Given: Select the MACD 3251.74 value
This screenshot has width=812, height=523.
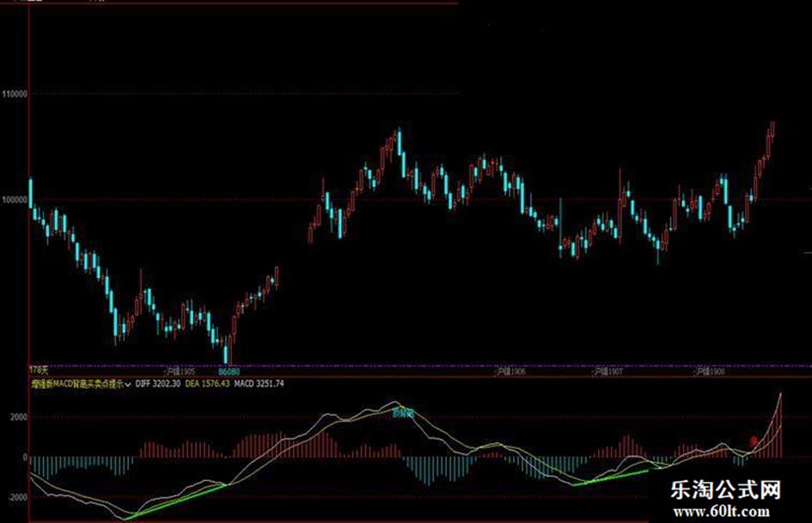Looking at the screenshot, I should 259,384.
